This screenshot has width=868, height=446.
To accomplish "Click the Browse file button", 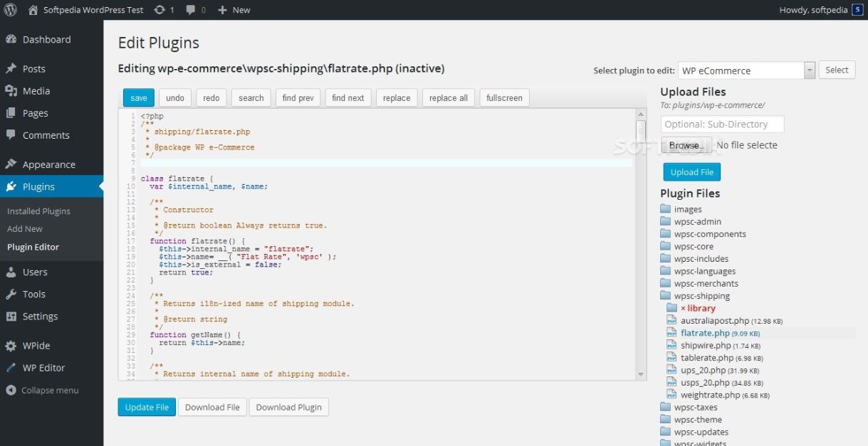I will 686,145.
